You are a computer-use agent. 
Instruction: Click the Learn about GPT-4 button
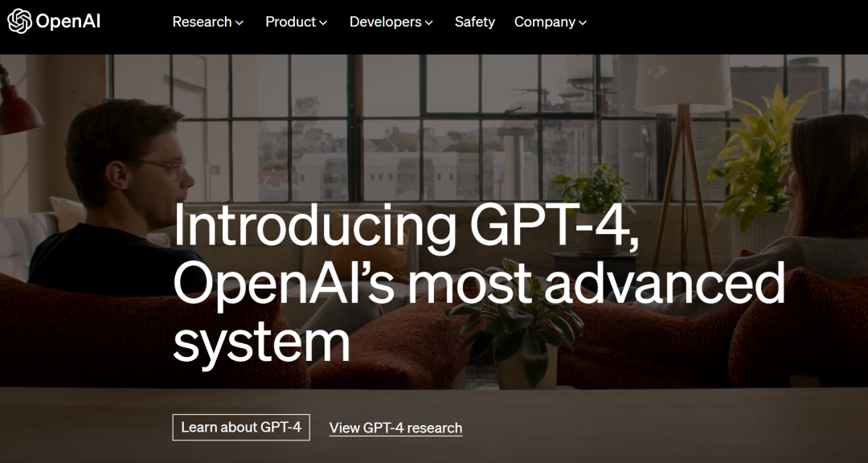click(x=241, y=428)
